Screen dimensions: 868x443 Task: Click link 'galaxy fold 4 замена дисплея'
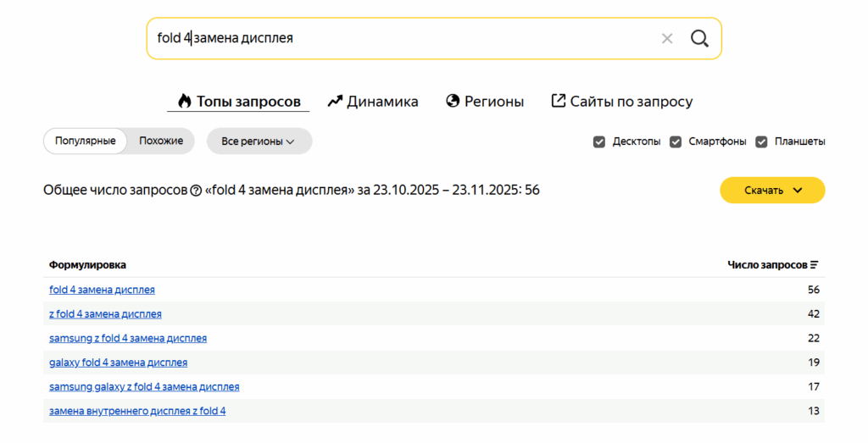point(118,363)
